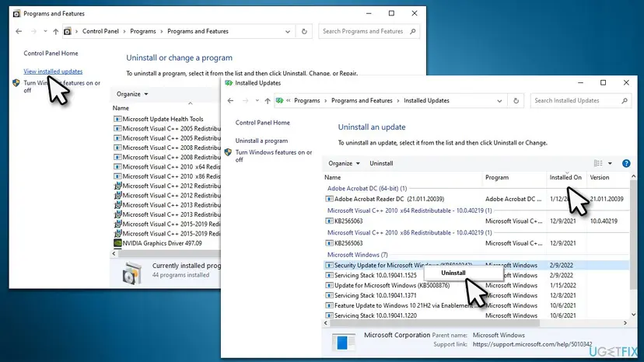The height and width of the screenshot is (362, 644).
Task: Click NVIDIA Graphics Driver icon
Action: coord(117,243)
